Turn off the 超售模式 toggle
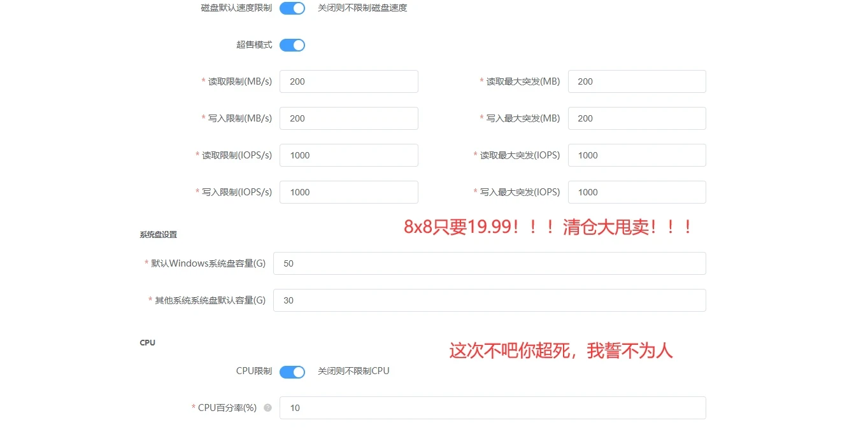The width and height of the screenshot is (868, 432). (292, 45)
